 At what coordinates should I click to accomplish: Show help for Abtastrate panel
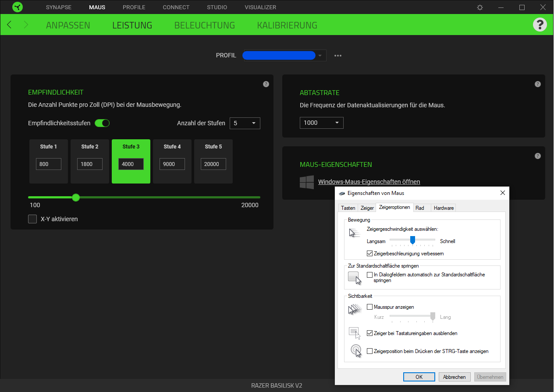pyautogui.click(x=538, y=84)
